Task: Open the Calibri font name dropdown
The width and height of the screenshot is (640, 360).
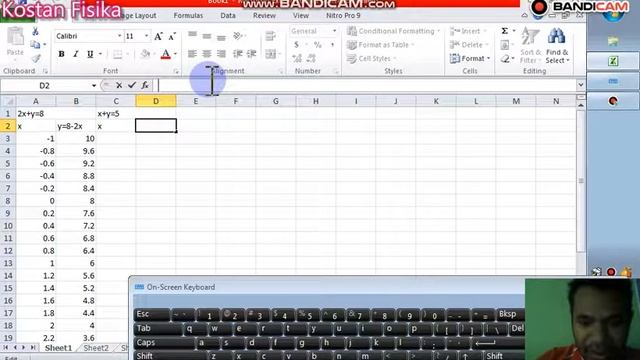Action: [119, 36]
